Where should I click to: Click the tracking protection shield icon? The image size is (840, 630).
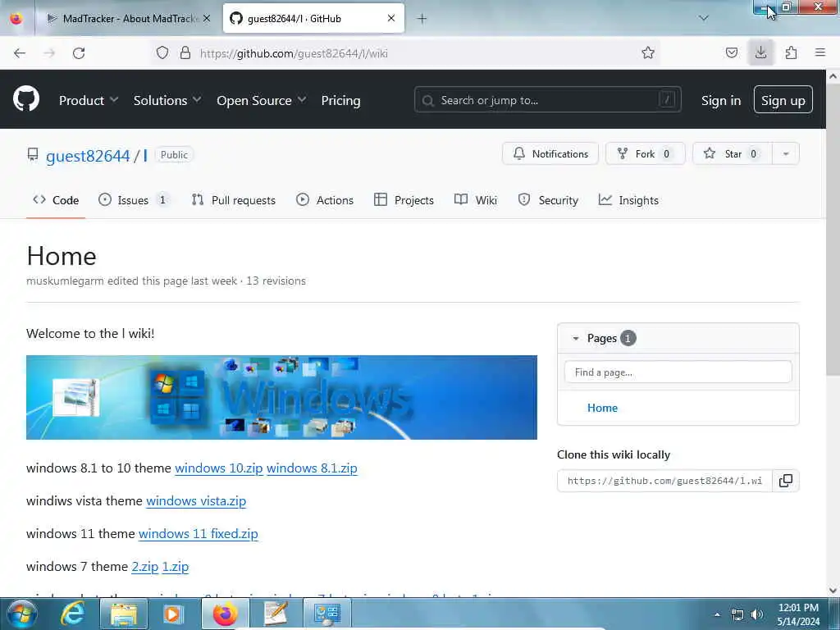[x=162, y=53]
